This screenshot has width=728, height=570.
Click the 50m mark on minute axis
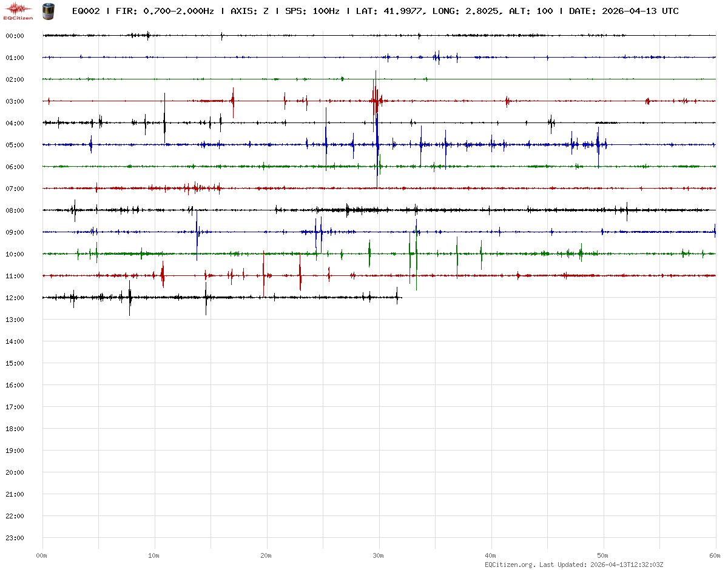point(603,555)
